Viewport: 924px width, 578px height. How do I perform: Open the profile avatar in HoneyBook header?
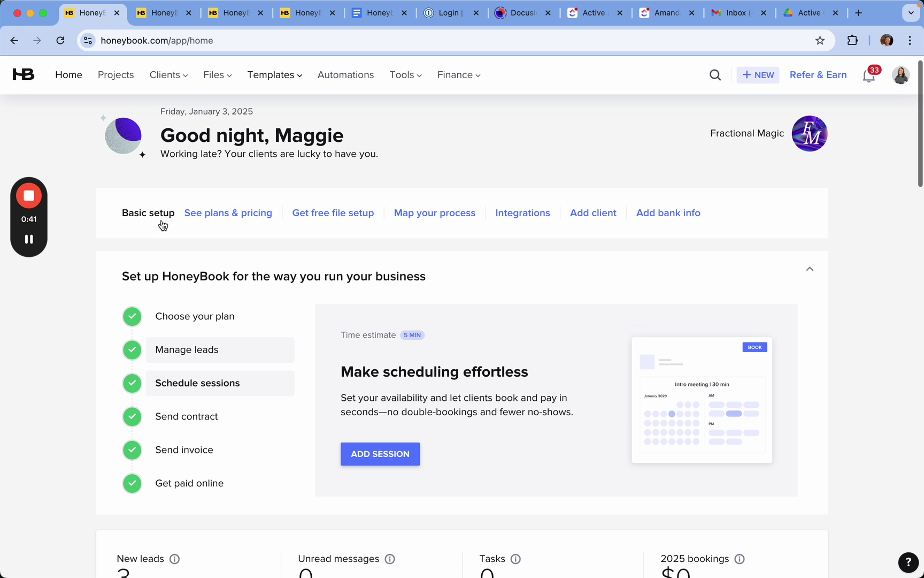[x=900, y=75]
